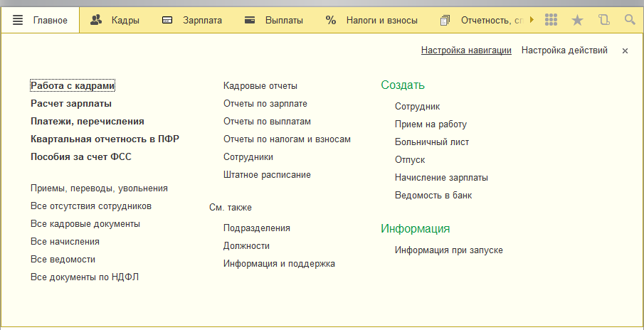
Task: Click the Выплаты wallet icon
Action: [x=250, y=20]
